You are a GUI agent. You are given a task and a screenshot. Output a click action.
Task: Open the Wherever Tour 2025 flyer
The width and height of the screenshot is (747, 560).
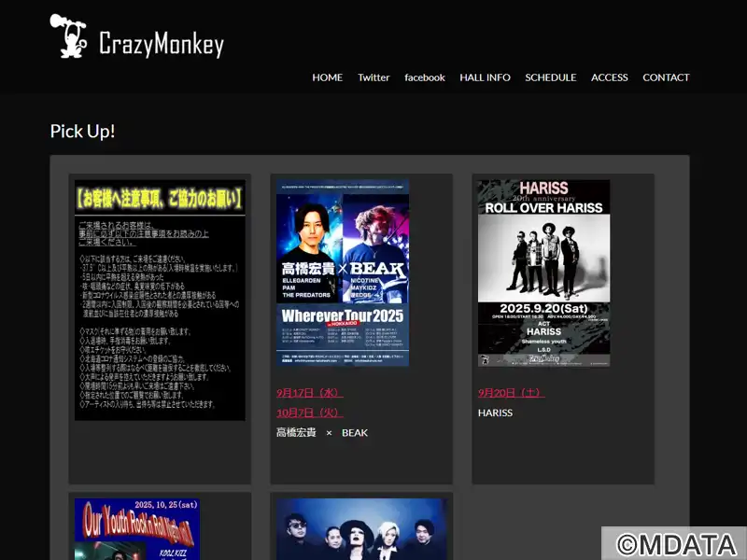343,273
